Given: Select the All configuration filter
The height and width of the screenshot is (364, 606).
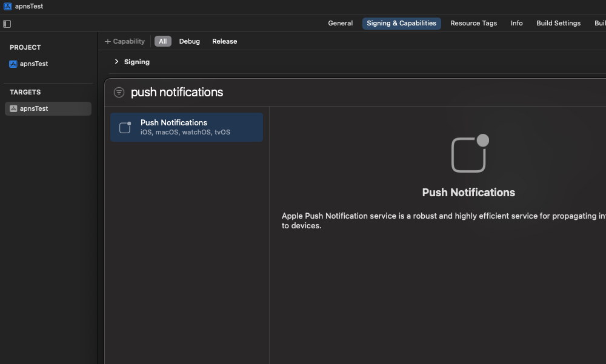Looking at the screenshot, I should pyautogui.click(x=162, y=41).
